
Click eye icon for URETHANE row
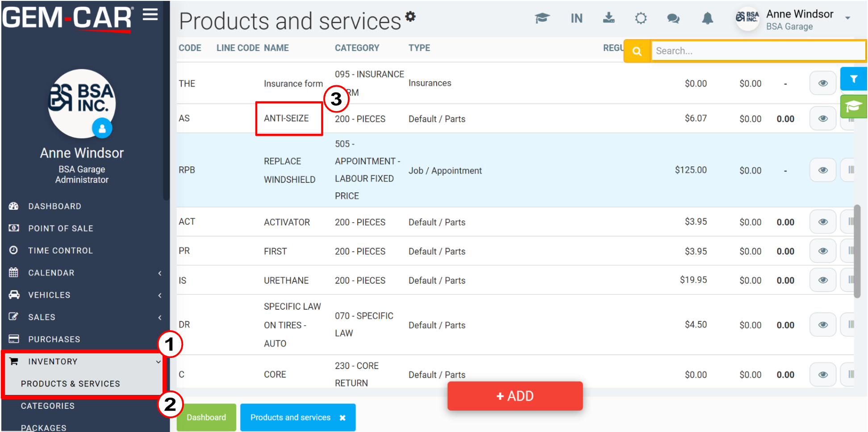click(823, 280)
